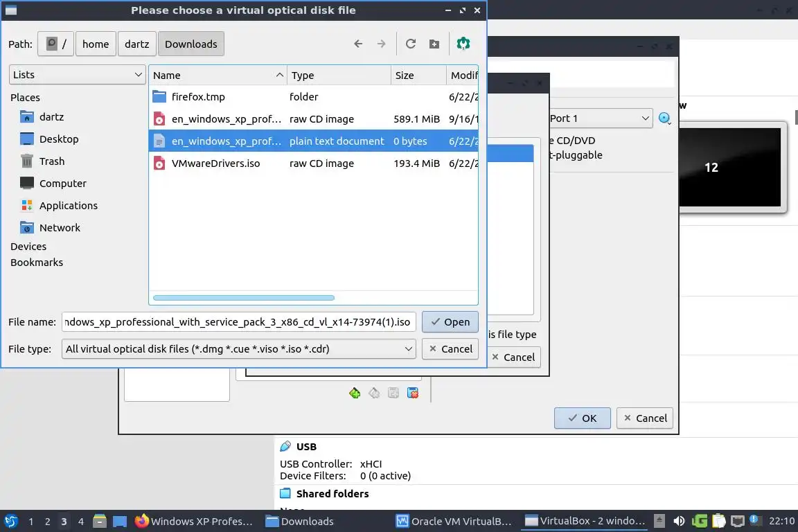
Task: Click the Firefox icon in the taskbar
Action: pos(141,522)
